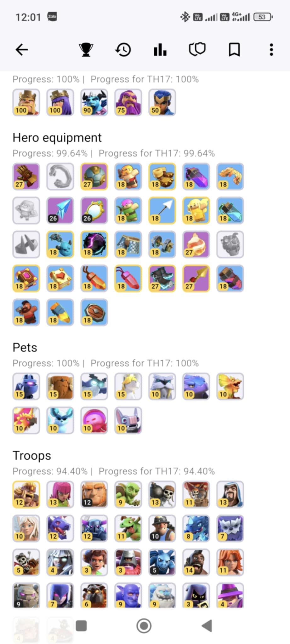Select the Giant Gauntlet equipment level 27
The height and width of the screenshot is (644, 290).
26,176
